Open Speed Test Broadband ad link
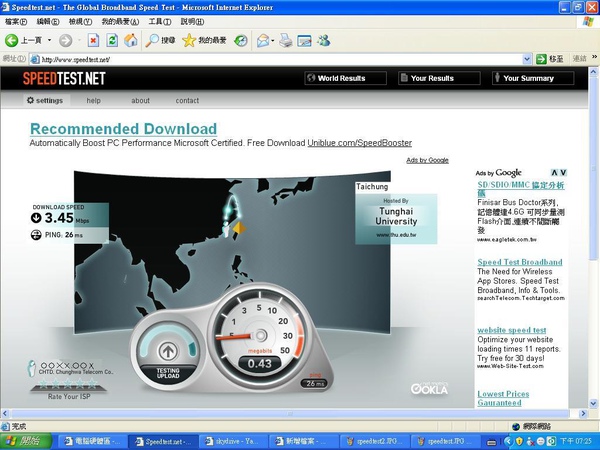Image resolution: width=600 pixels, height=450 pixels. [x=520, y=262]
